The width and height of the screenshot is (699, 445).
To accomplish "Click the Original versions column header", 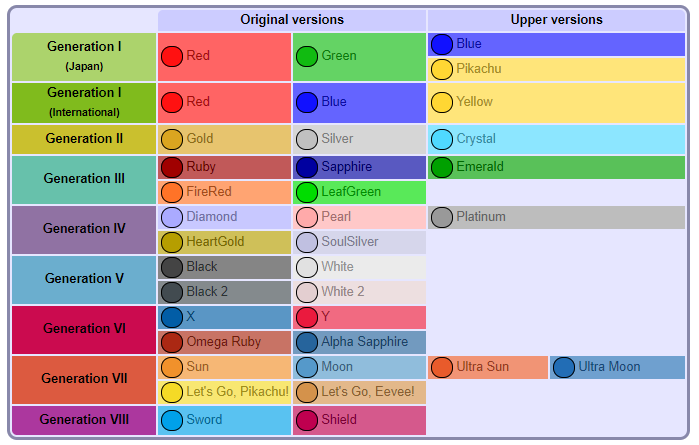I will (292, 20).
